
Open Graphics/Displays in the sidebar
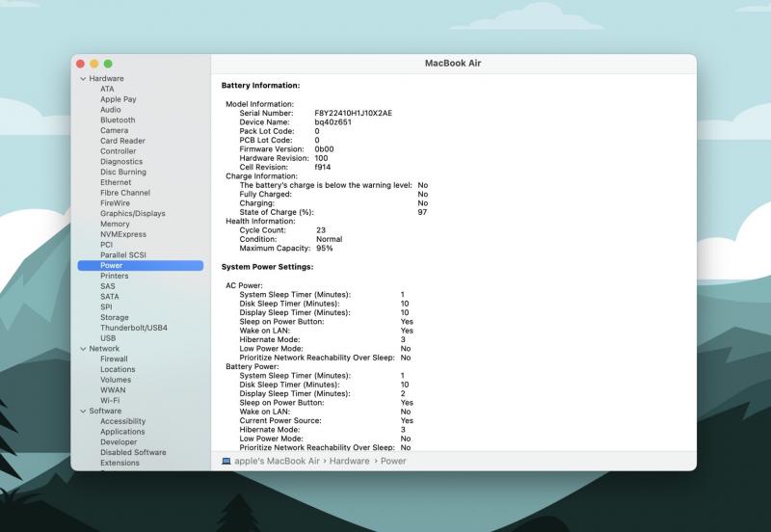pyautogui.click(x=133, y=213)
